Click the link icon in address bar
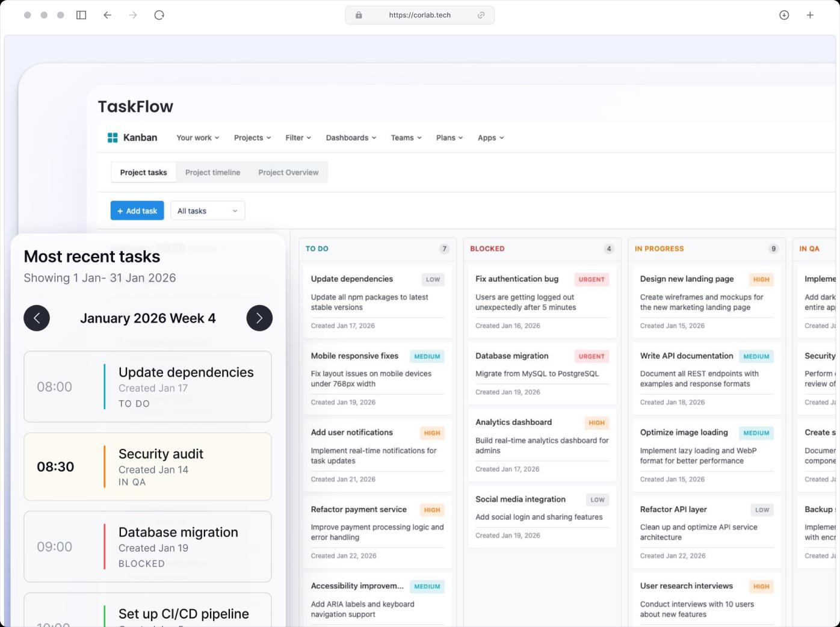Screen dimensions: 840x627 [481, 15]
